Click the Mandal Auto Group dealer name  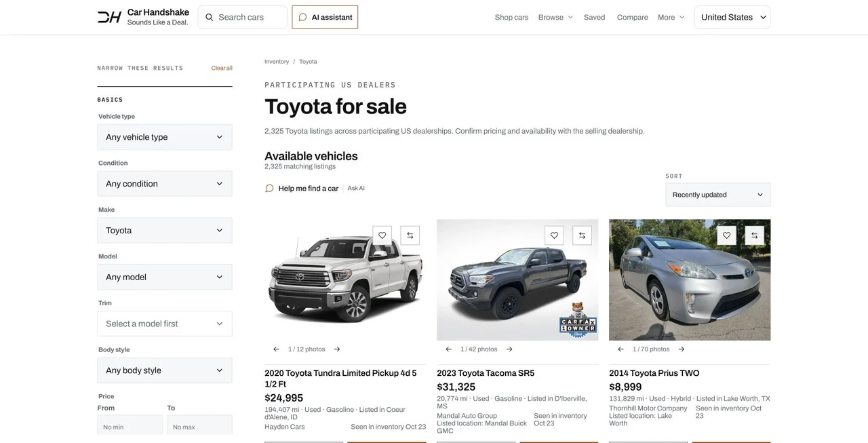tap(467, 416)
